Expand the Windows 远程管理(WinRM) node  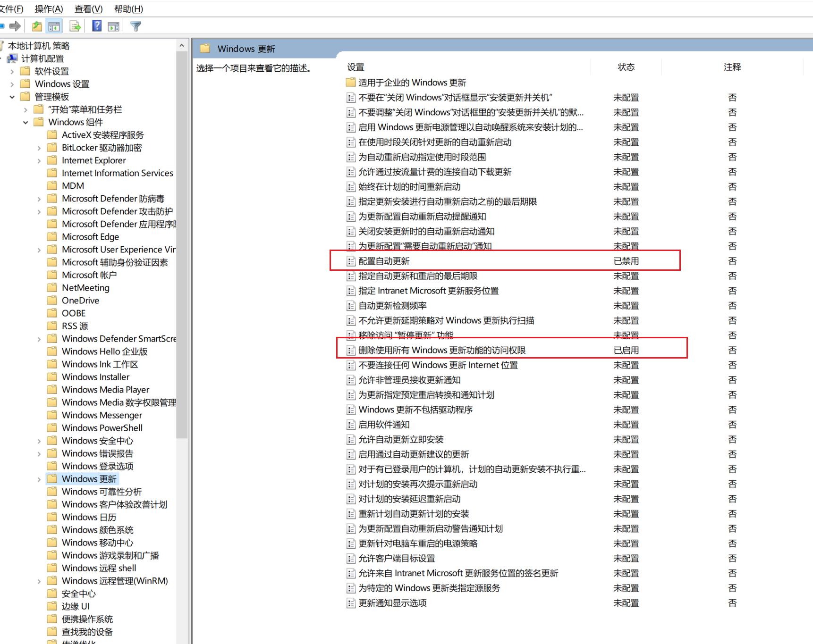[x=39, y=581]
